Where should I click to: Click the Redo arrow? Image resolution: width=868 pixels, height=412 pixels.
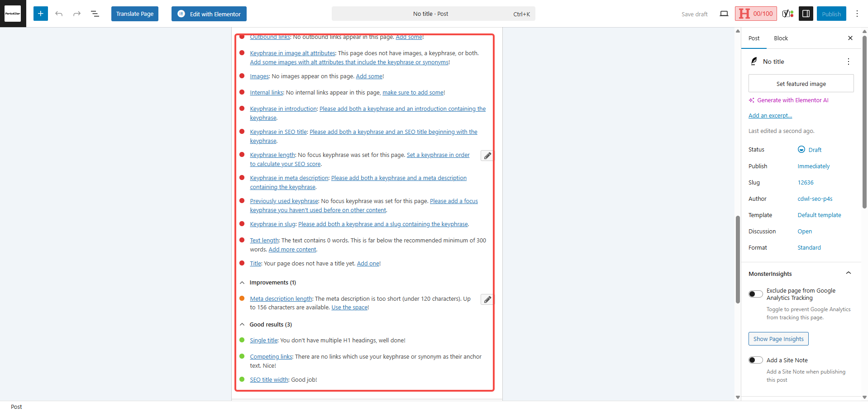[x=76, y=14]
